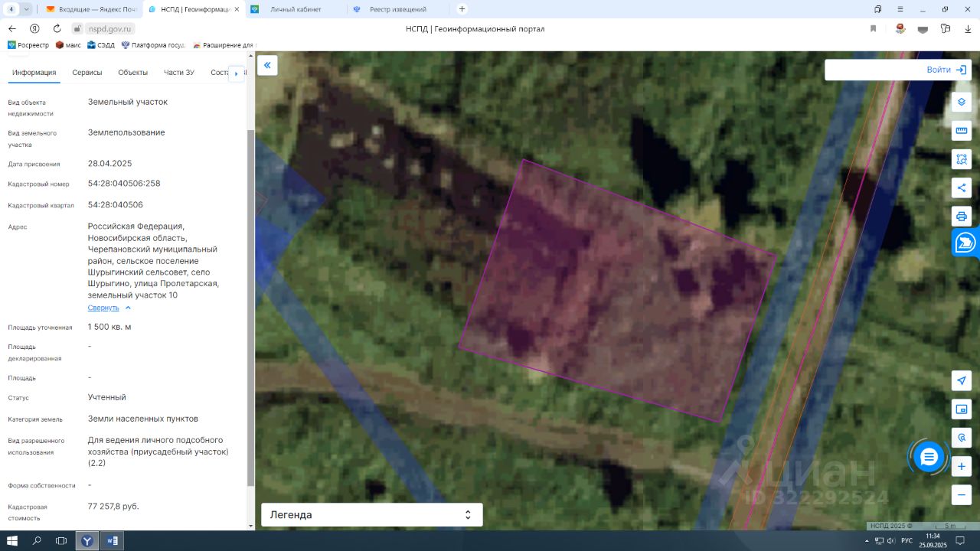Switch to the Информация tab
Screen dimensions: 980x551
click(x=34, y=73)
